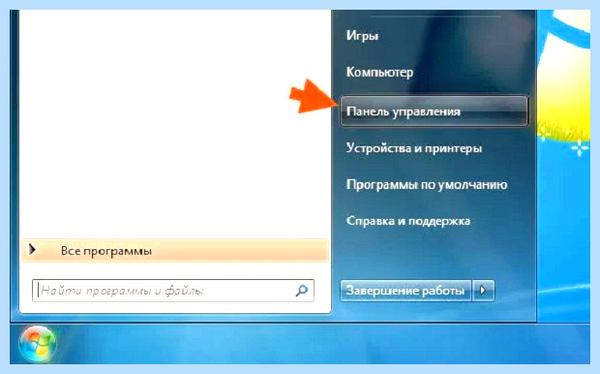Click the magnifier search icon
The image size is (600, 374).
(302, 291)
